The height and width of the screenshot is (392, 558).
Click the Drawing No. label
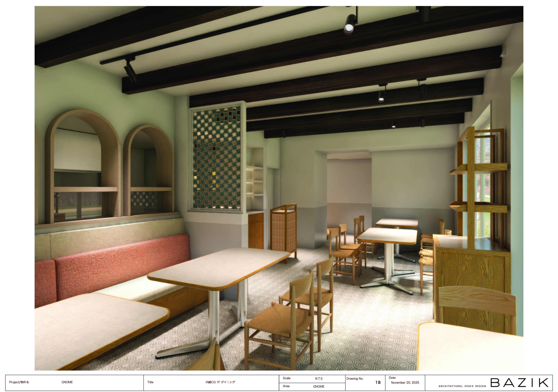tap(355, 378)
